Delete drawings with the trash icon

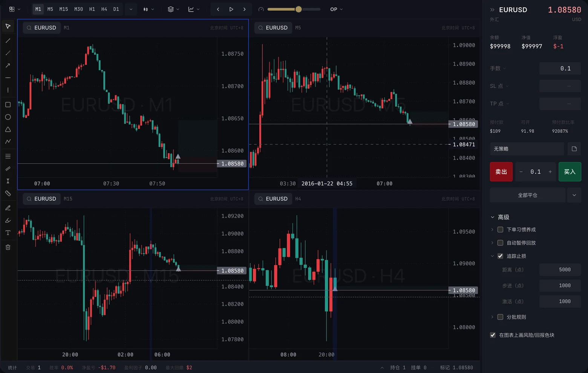click(x=8, y=247)
